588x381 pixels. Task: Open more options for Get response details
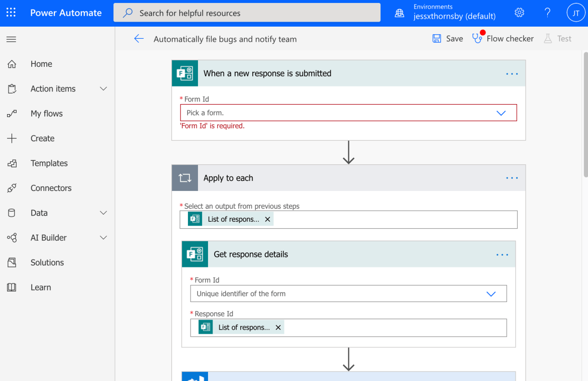502,255
